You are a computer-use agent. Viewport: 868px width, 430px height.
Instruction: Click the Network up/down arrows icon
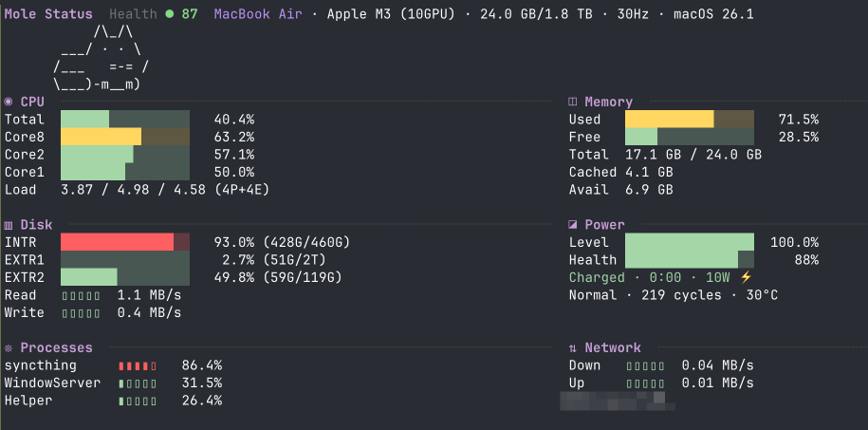(x=573, y=348)
